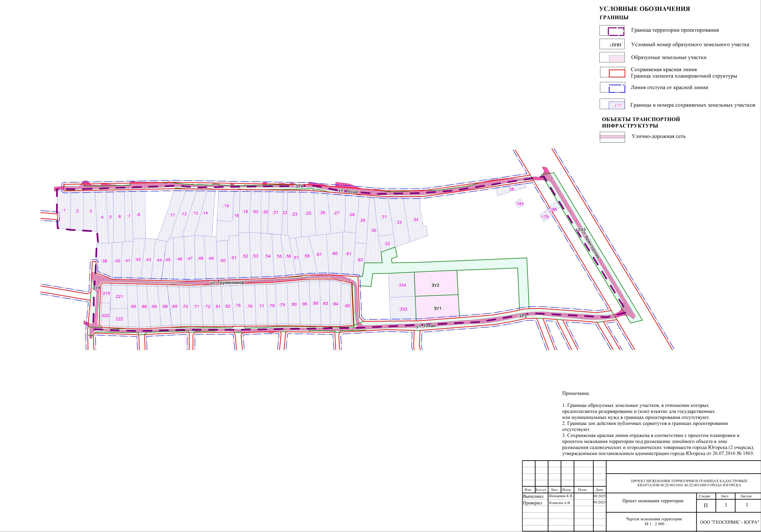
Task: Select parcel ЗУ2 on the map
Action: [435, 285]
